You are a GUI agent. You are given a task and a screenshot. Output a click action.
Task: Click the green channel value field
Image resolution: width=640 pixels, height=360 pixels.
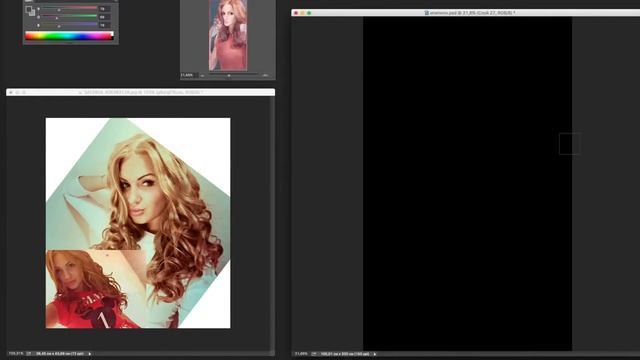click(x=105, y=17)
